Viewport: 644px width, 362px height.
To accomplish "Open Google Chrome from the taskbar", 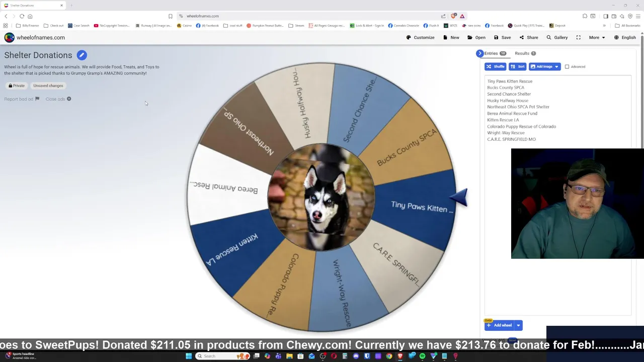I will (x=389, y=356).
